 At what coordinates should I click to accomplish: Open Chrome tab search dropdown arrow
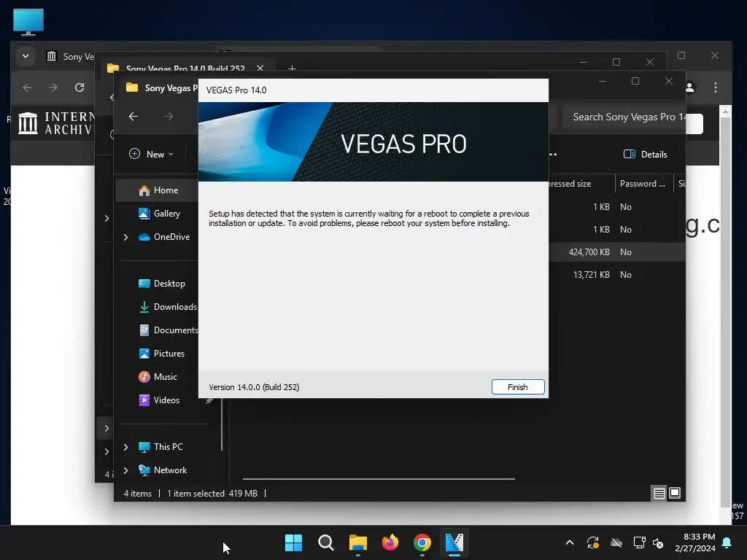pos(26,56)
